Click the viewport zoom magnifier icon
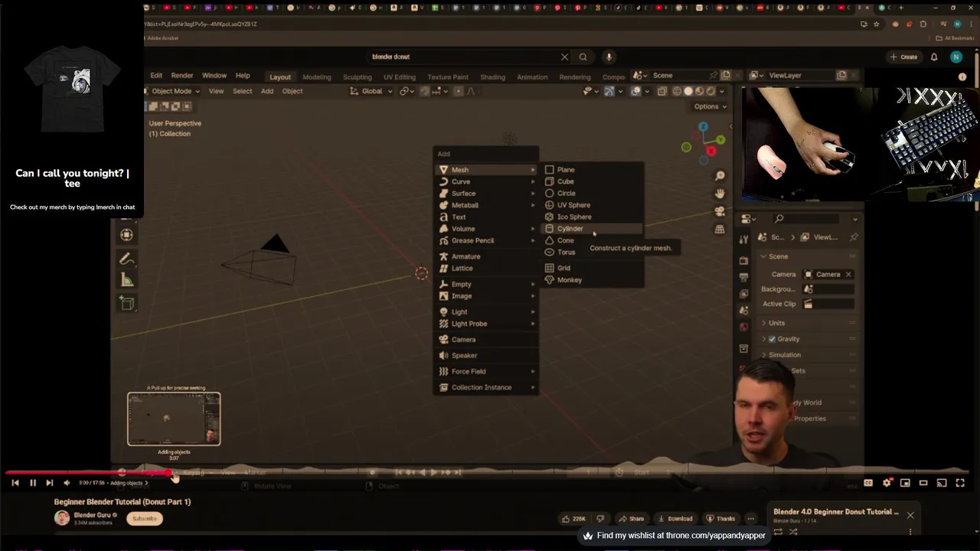Image resolution: width=980 pixels, height=551 pixels. (x=720, y=176)
